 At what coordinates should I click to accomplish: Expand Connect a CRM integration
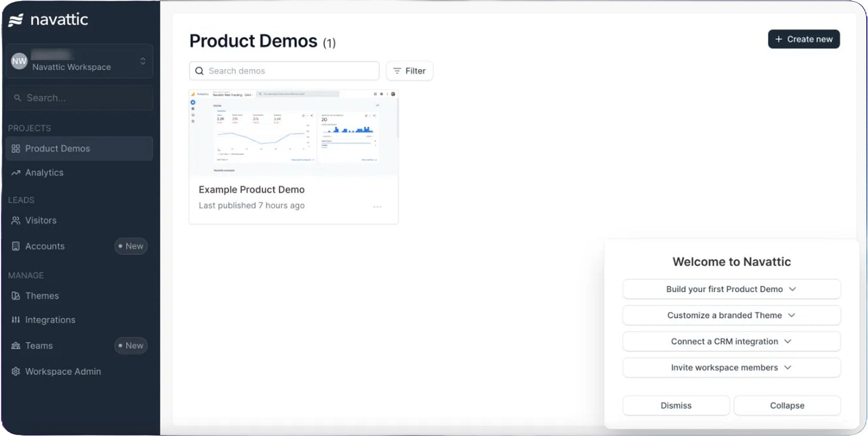pos(731,341)
